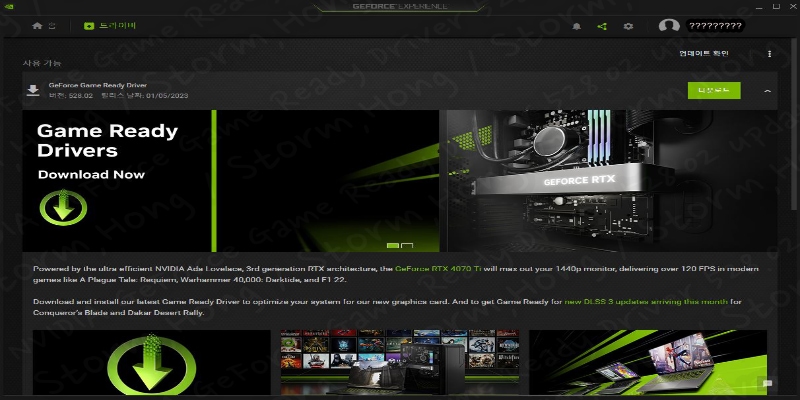
Task: Collapse the Game Ready Driver details
Action: pos(767,91)
